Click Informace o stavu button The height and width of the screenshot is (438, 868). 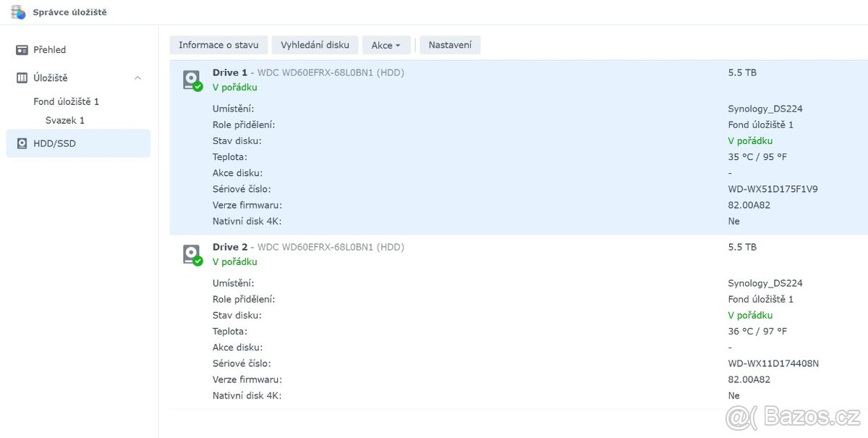tap(218, 45)
